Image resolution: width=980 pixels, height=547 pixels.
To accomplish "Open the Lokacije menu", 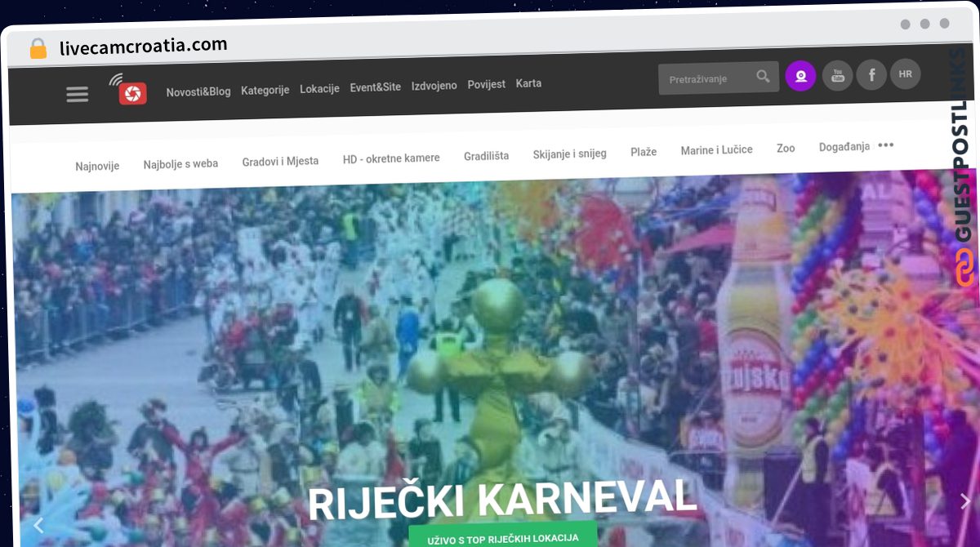I will [319, 88].
